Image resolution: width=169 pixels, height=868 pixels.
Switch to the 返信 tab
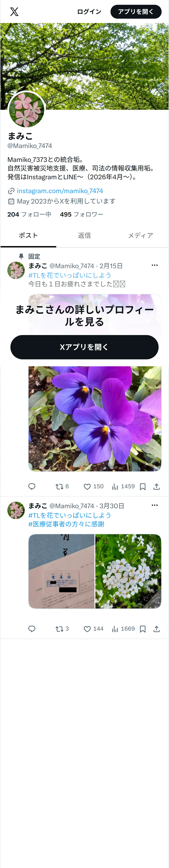84,236
